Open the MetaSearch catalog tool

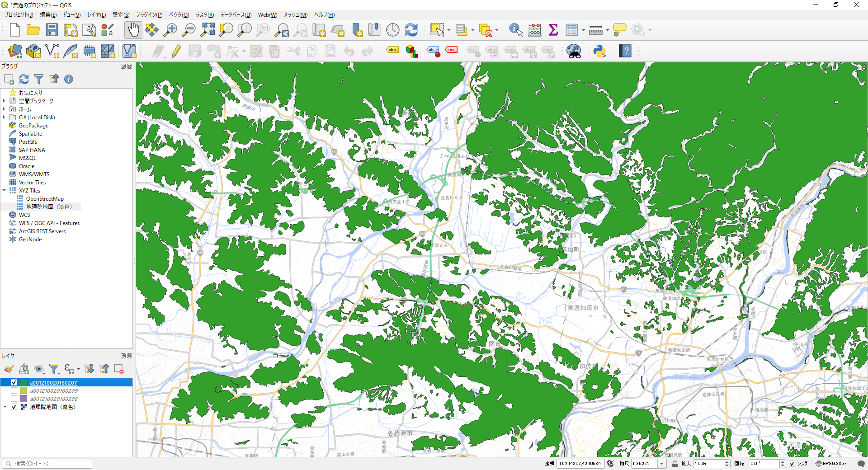click(x=574, y=51)
